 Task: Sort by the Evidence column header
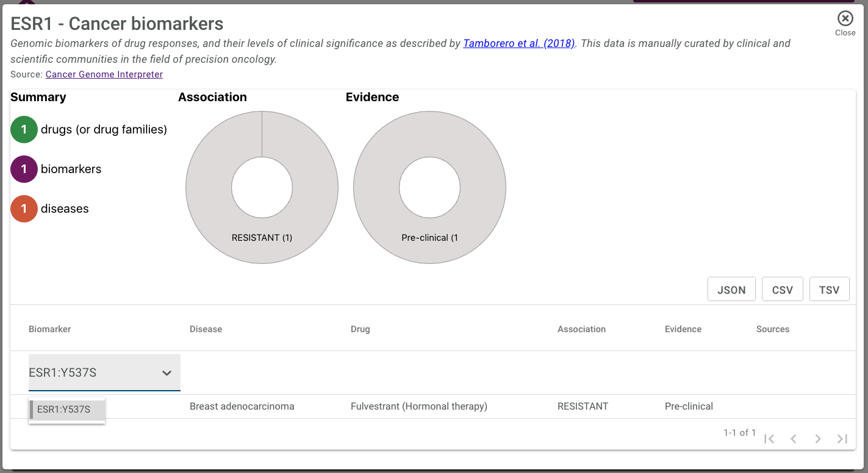(683, 329)
